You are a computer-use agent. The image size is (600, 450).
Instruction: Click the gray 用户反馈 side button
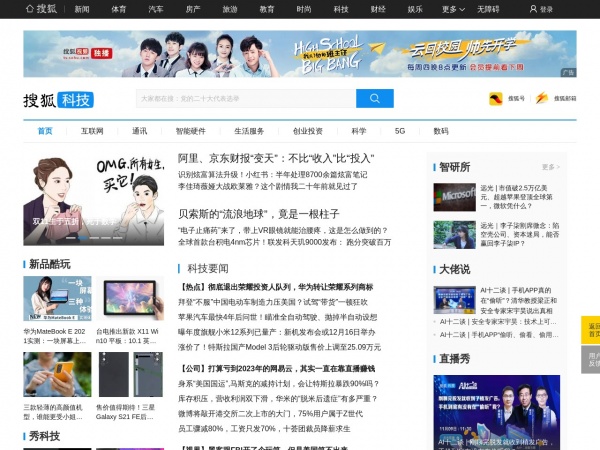[x=593, y=361]
